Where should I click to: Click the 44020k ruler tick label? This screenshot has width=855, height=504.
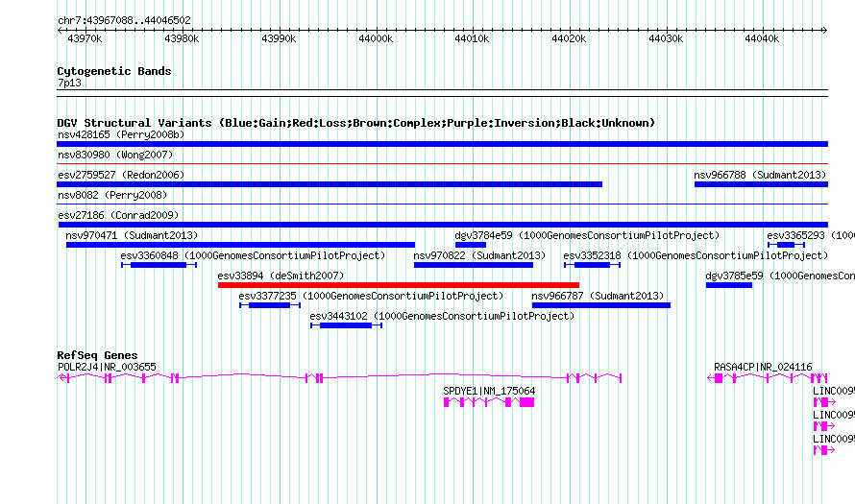[x=569, y=38]
